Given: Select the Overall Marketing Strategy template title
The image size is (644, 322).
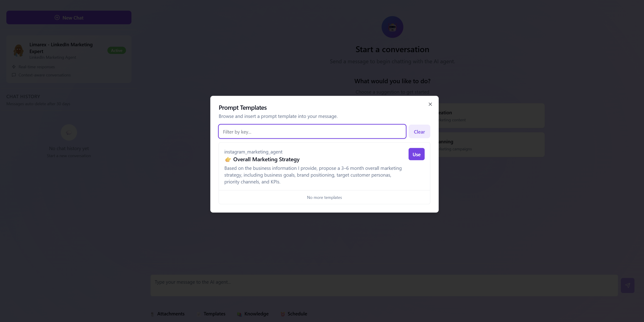Looking at the screenshot, I should pos(266,159).
